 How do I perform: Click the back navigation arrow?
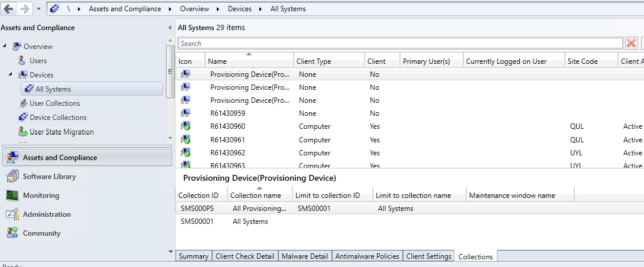click(8, 8)
